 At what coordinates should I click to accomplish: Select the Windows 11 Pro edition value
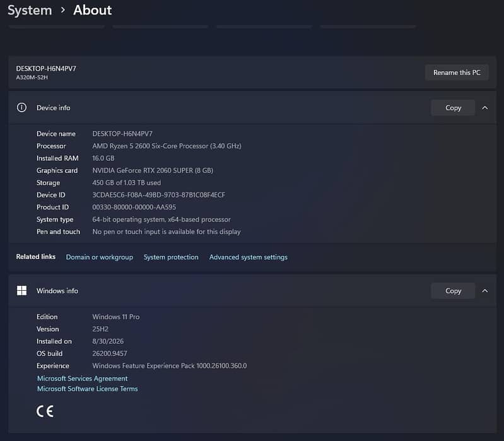click(x=116, y=317)
